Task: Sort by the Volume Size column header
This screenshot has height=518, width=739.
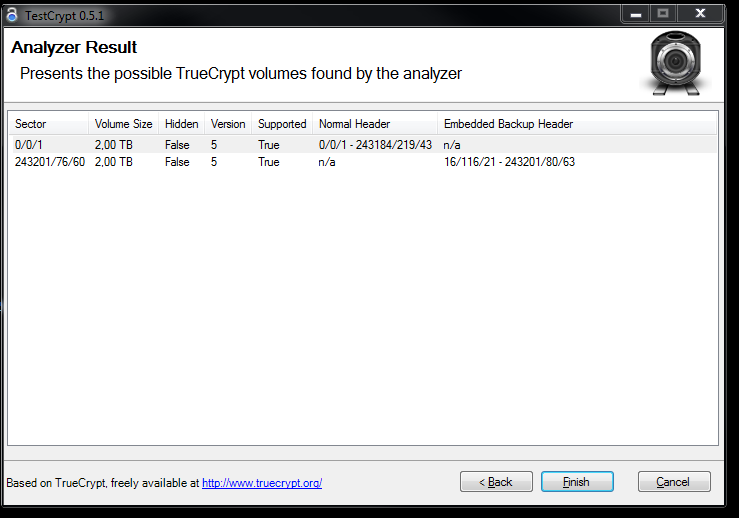Action: click(123, 124)
